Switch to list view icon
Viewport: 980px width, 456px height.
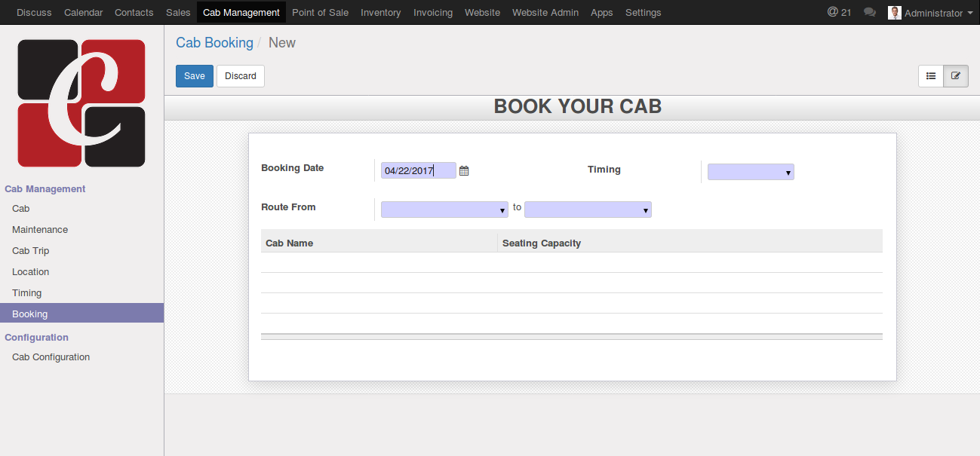(x=931, y=76)
